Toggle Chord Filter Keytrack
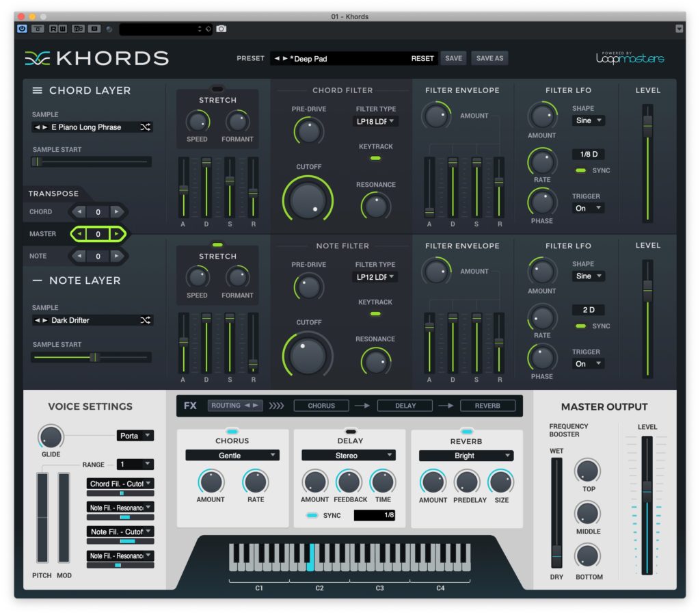Screen dimensions: 700x615 pyautogui.click(x=375, y=158)
